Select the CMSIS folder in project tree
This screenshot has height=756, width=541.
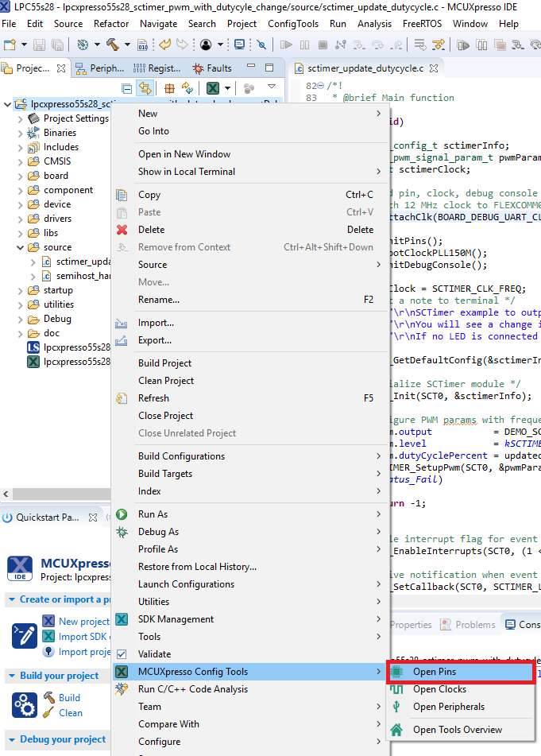pyautogui.click(x=57, y=161)
